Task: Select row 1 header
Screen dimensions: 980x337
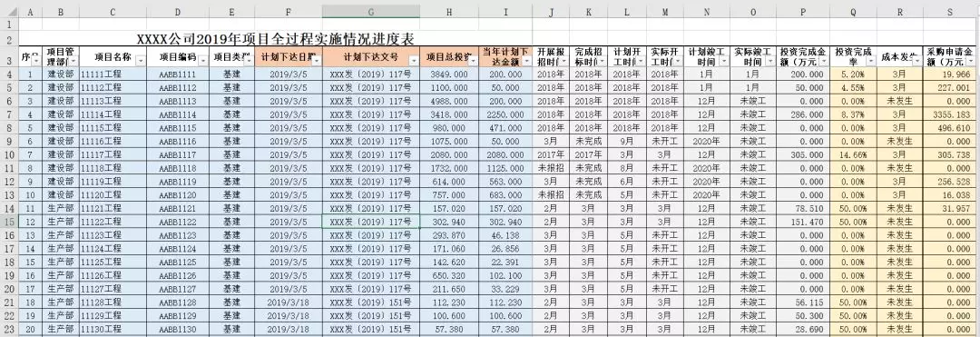Action: pyautogui.click(x=9, y=25)
